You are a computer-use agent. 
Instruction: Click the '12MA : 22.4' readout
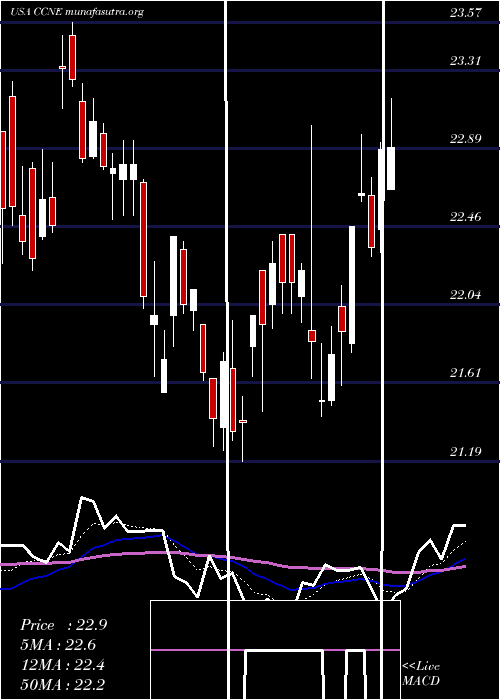(x=63, y=665)
